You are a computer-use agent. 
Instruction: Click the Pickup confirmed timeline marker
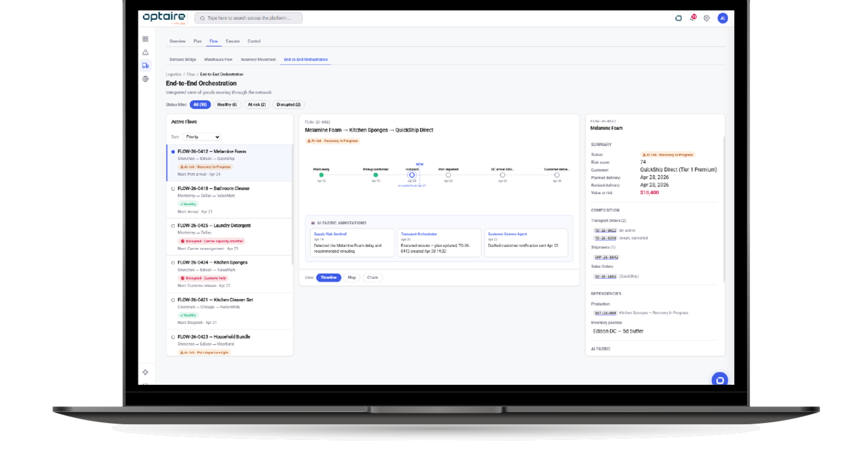point(376,175)
